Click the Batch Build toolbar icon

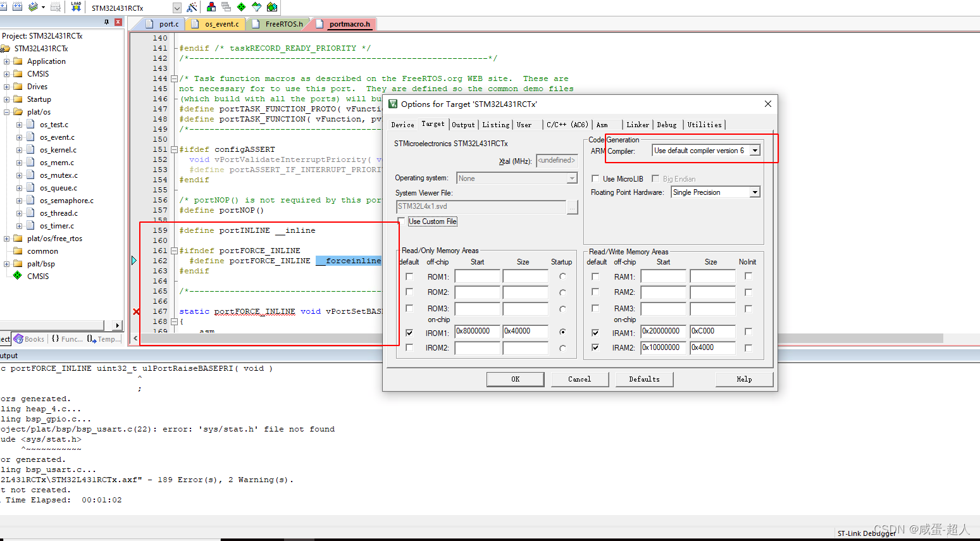(x=33, y=6)
